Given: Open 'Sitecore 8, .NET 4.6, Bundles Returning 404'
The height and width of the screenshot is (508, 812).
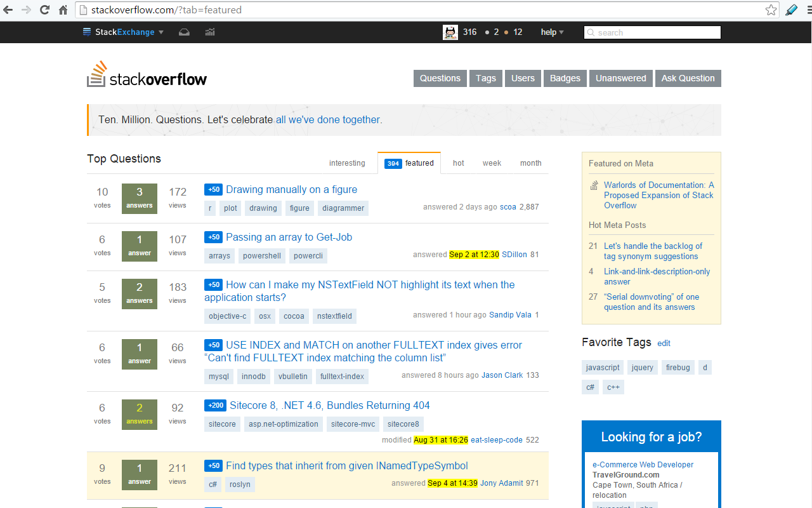Looking at the screenshot, I should [330, 405].
